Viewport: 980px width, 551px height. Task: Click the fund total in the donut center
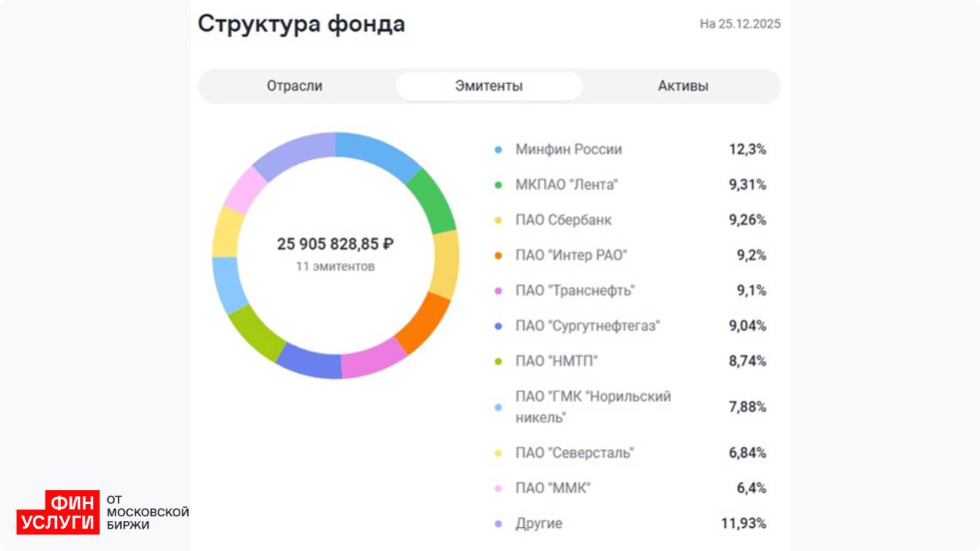click(335, 244)
